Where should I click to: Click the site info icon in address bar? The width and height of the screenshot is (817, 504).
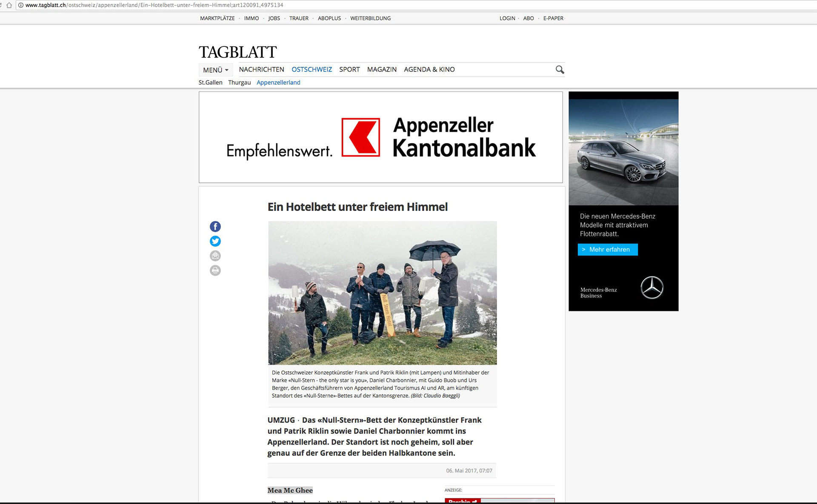[20, 5]
